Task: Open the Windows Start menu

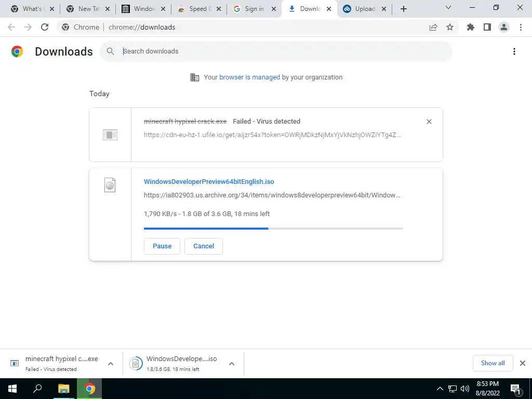Action: [12, 389]
